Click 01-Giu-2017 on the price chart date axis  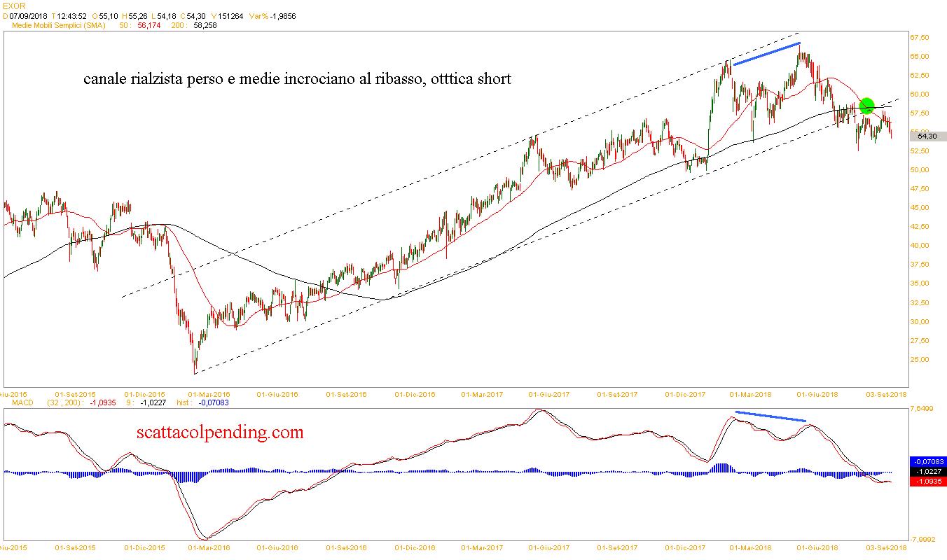coord(548,394)
